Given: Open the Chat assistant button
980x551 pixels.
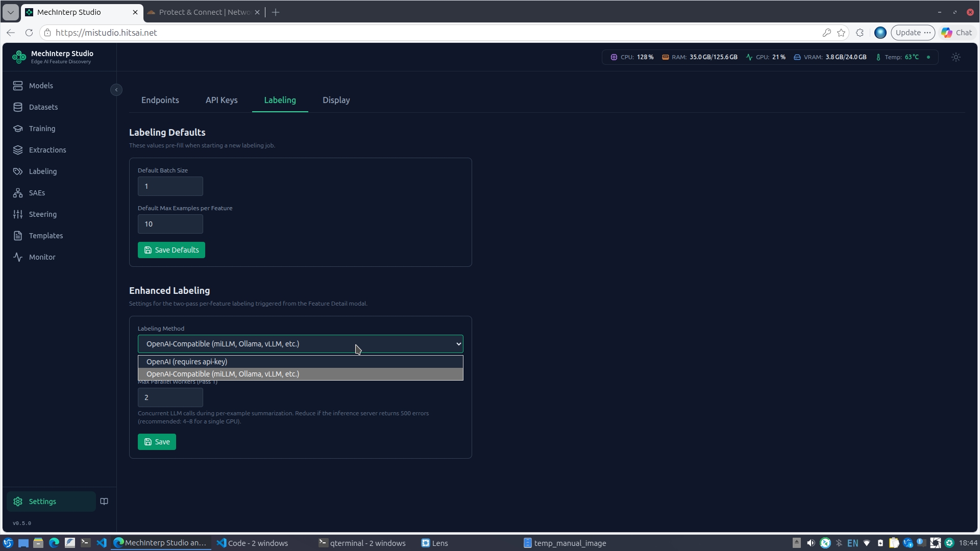Looking at the screenshot, I should pyautogui.click(x=957, y=33).
